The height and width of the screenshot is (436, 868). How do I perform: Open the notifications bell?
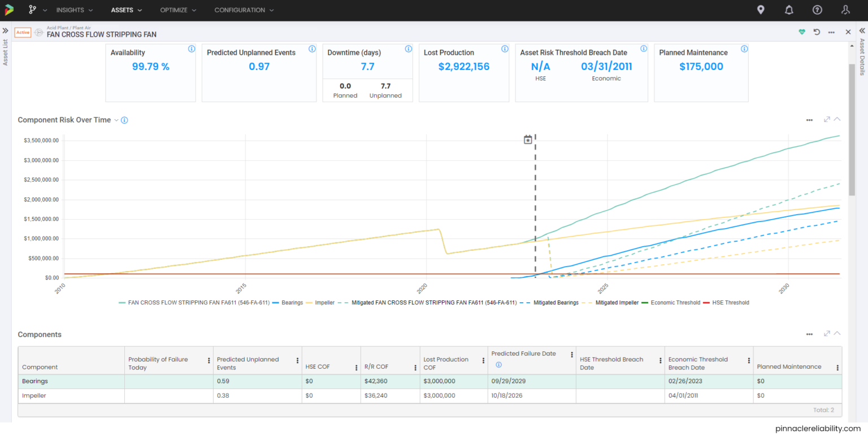click(789, 10)
